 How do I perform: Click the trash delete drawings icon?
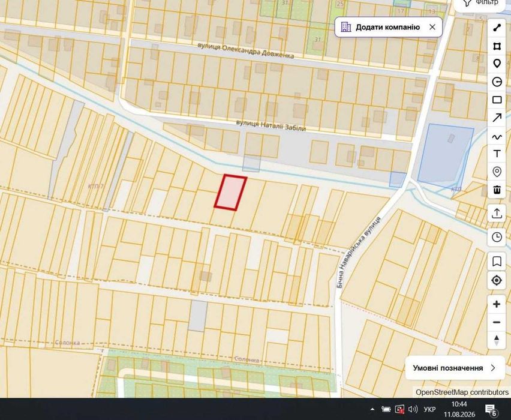(497, 190)
